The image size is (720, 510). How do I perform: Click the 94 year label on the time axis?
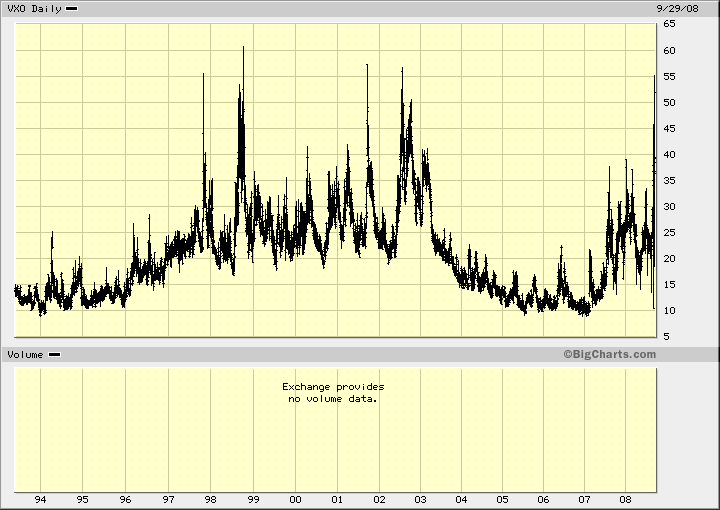tap(40, 500)
